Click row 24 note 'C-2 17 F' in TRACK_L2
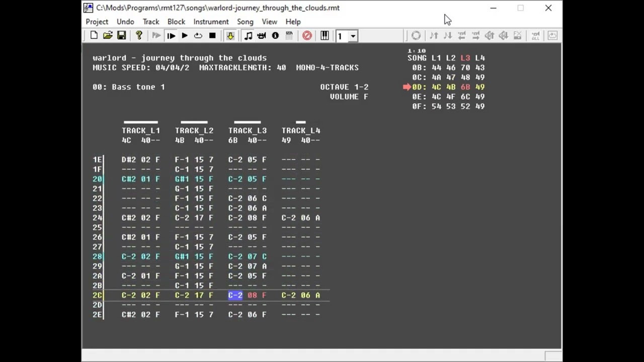 [x=194, y=218]
